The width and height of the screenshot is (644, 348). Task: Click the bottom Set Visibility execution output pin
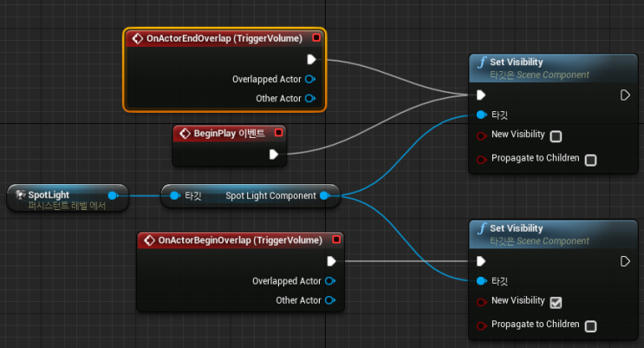point(625,261)
